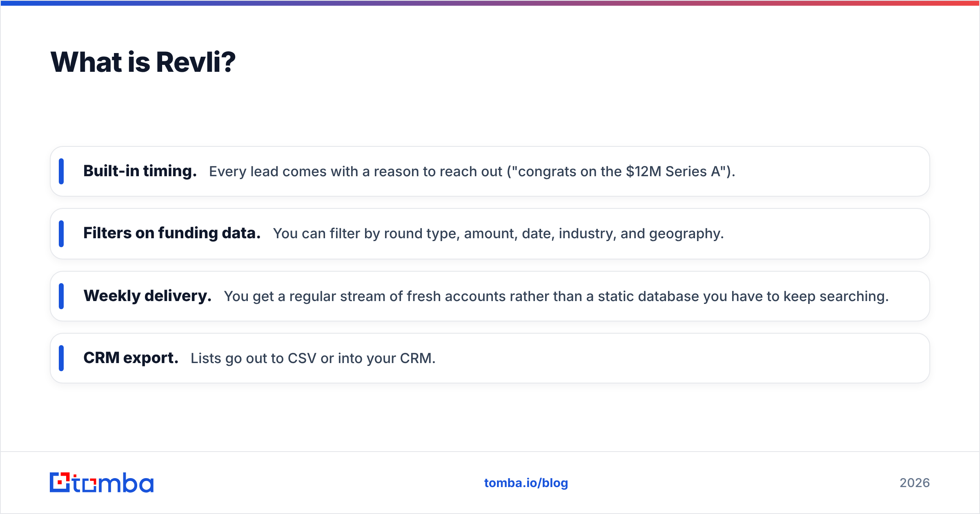Select the Weekly delivery card

pyautogui.click(x=490, y=296)
